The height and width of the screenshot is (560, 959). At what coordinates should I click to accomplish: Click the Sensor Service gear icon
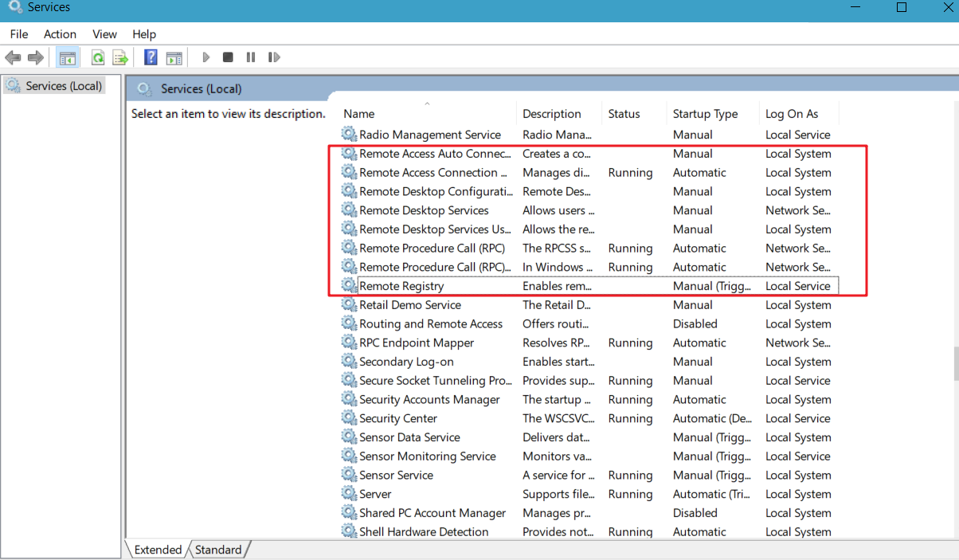tap(349, 475)
